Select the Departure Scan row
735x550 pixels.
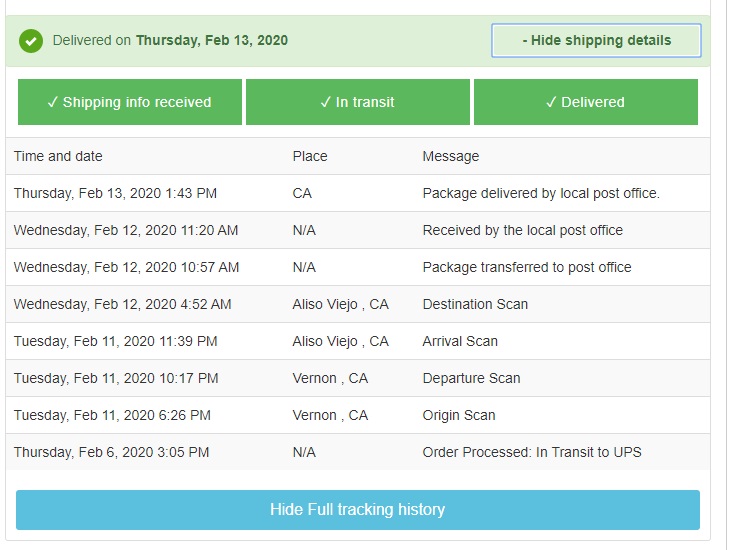(x=358, y=378)
